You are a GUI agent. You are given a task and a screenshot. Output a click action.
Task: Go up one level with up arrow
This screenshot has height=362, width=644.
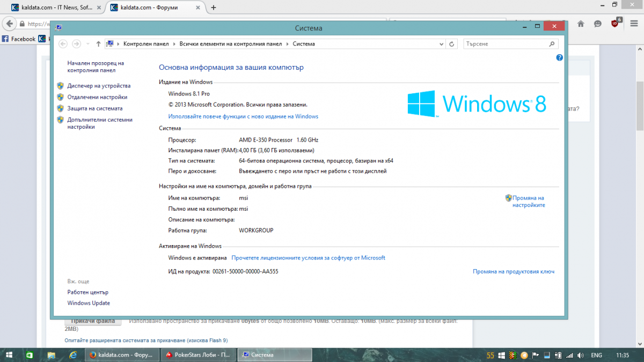98,44
